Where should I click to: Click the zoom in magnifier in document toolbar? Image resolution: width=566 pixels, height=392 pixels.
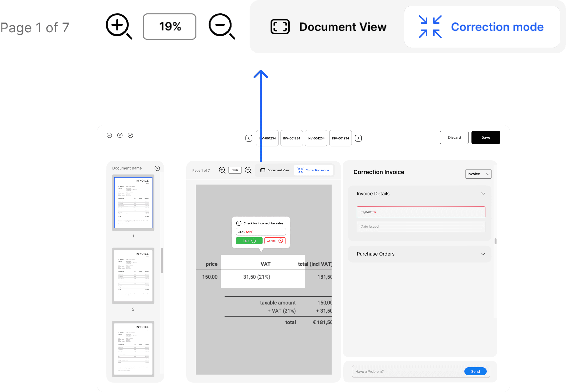coord(222,170)
